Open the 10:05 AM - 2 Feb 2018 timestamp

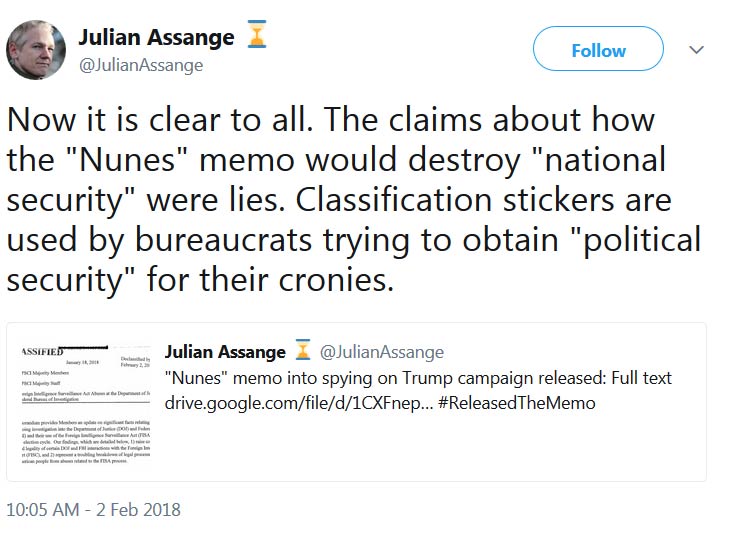tap(94, 509)
